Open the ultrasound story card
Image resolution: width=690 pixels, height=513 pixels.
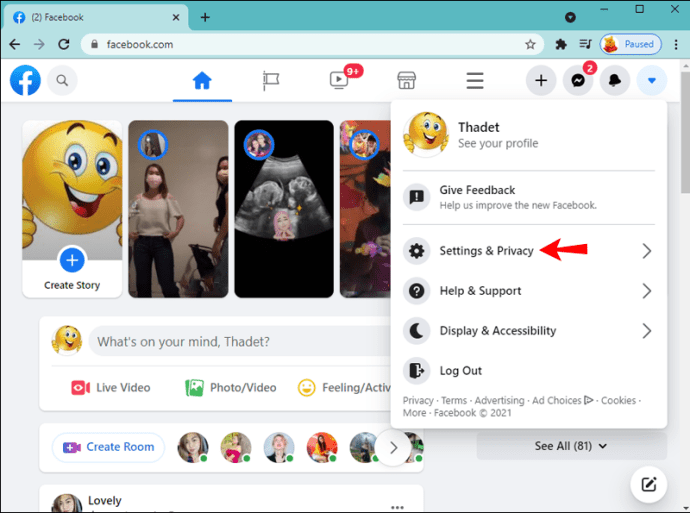pos(284,209)
